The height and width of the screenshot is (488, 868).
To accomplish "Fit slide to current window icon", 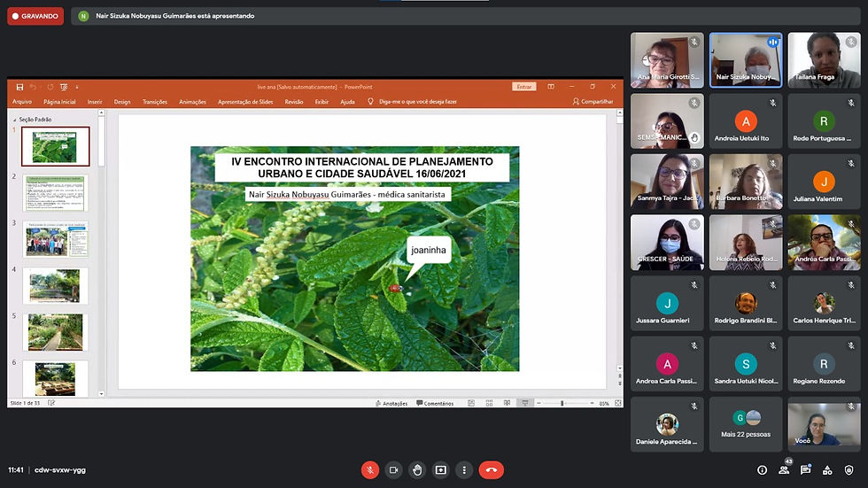I will tap(618, 403).
